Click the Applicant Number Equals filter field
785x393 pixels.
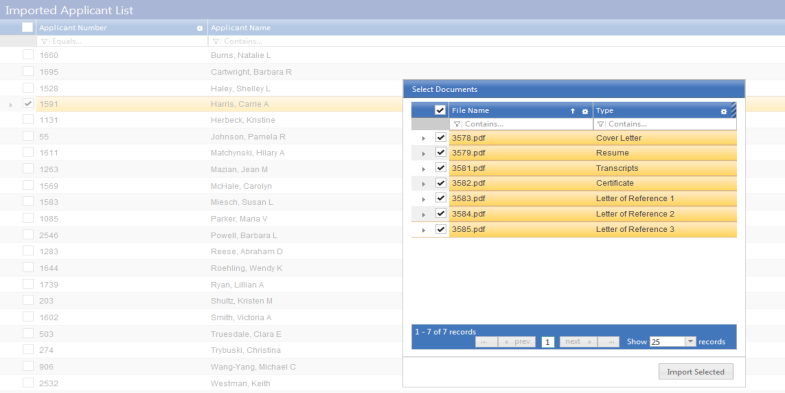pos(122,42)
